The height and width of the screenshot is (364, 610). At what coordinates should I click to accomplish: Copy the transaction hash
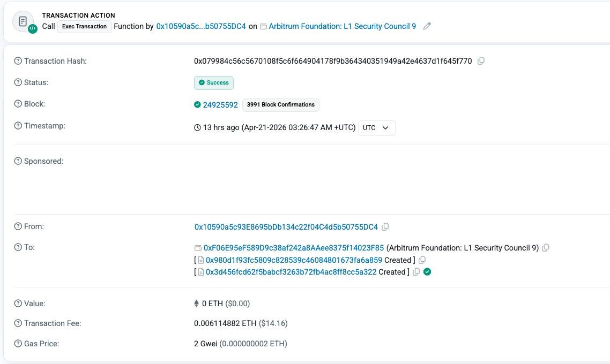481,60
